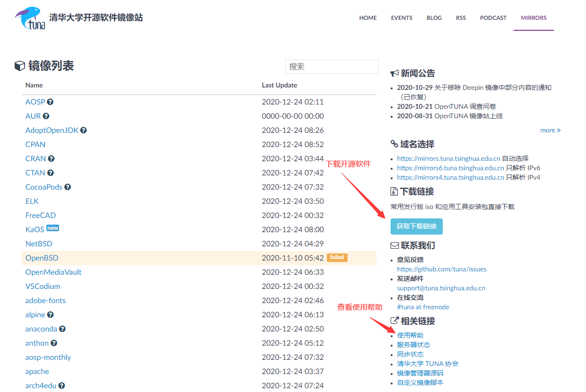Open the 镜像管理器源码 link
Image resolution: width=586 pixels, height=392 pixels.
coord(420,373)
